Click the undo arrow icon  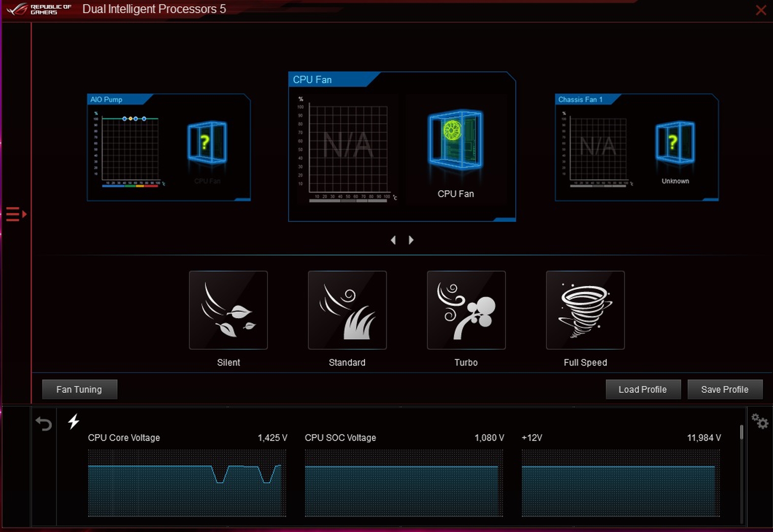click(43, 423)
